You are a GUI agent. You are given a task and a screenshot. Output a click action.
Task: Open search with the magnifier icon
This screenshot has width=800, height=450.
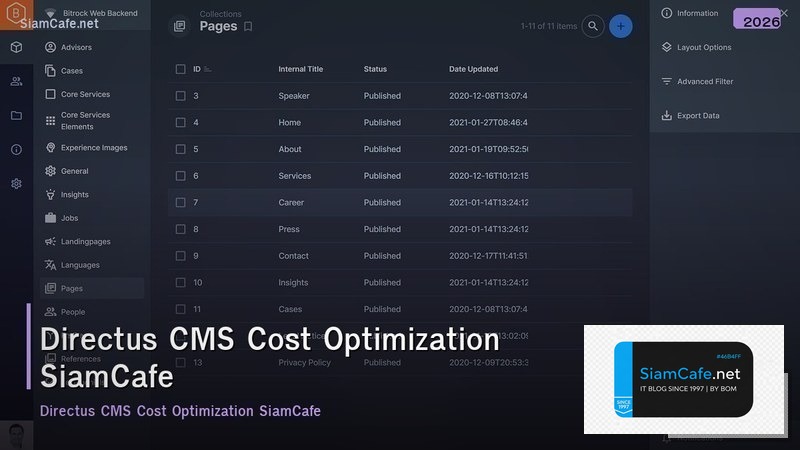pyautogui.click(x=593, y=26)
